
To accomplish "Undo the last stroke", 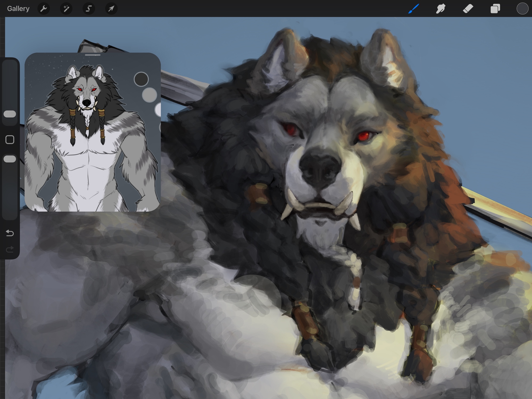I will click(x=10, y=233).
